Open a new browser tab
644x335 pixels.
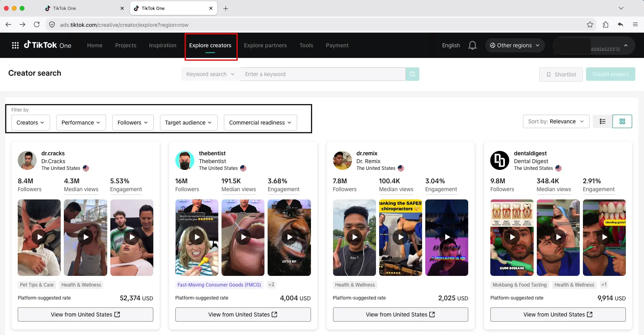[x=226, y=8]
